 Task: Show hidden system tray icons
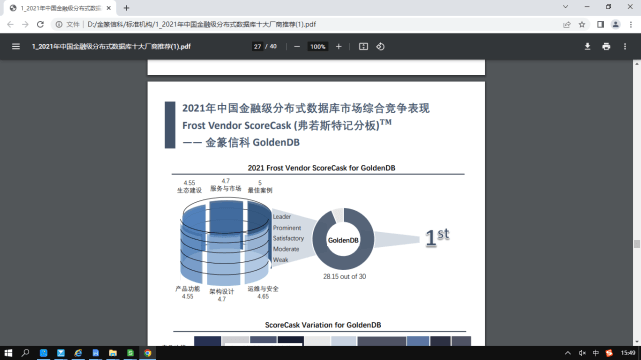(568, 353)
